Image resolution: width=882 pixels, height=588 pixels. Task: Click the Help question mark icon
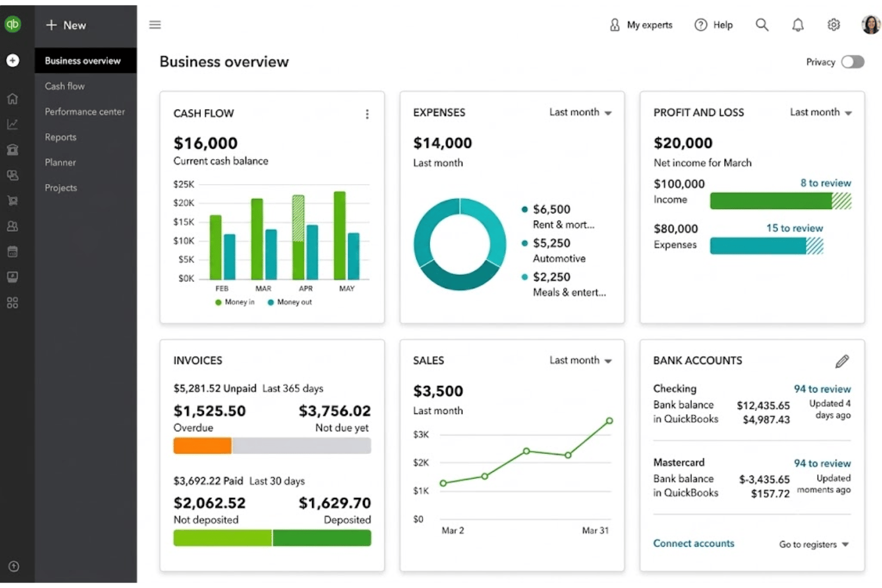[x=701, y=25]
